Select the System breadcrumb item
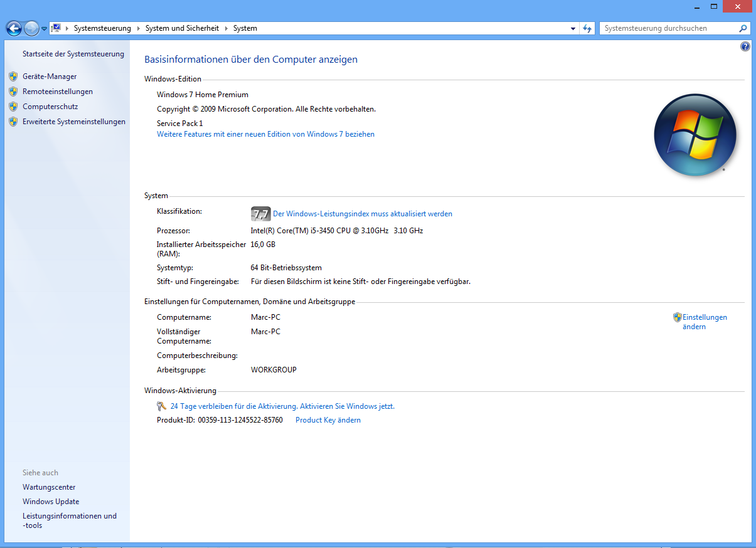Viewport: 756px width, 548px height. click(245, 28)
